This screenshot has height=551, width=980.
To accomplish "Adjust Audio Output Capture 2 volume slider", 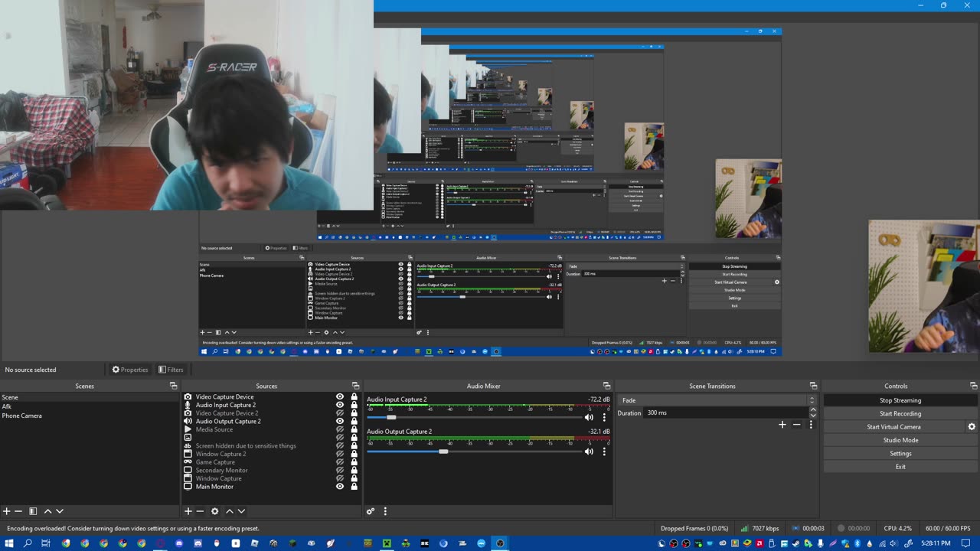I will coord(443,452).
